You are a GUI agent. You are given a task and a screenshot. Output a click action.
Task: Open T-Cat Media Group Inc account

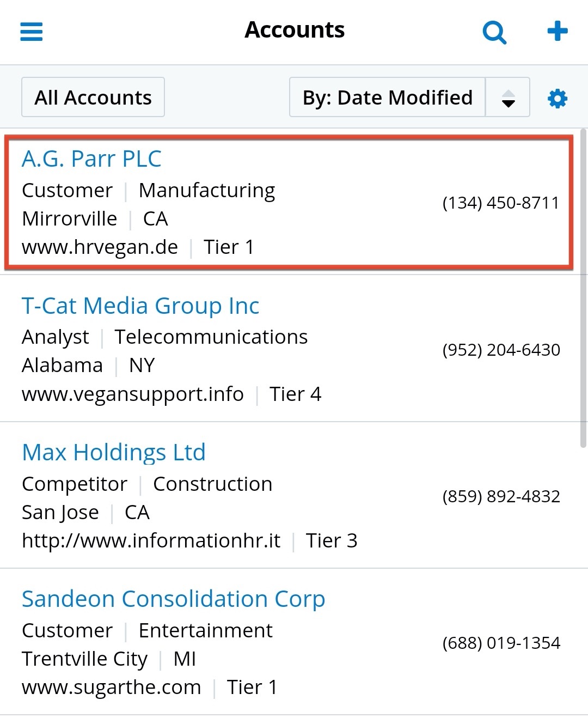(140, 306)
